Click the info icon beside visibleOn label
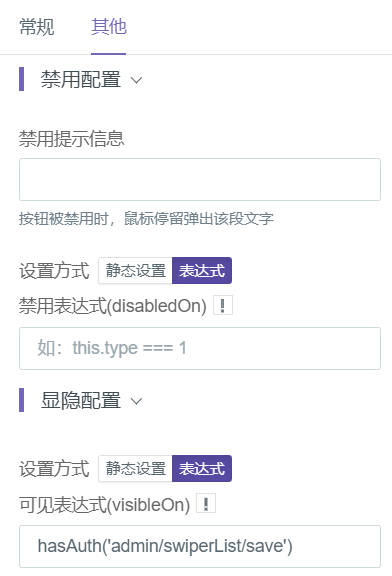The image size is (392, 576). coord(206,504)
